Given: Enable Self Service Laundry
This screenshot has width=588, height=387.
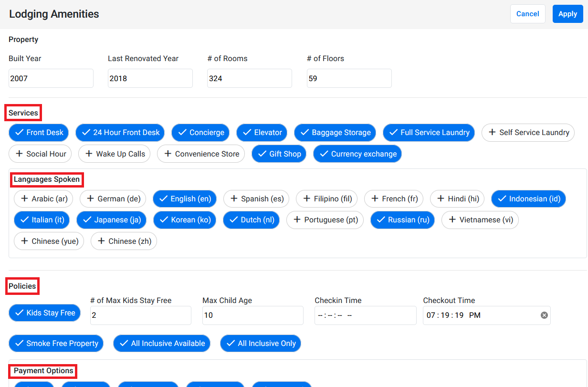Looking at the screenshot, I should pos(528,133).
